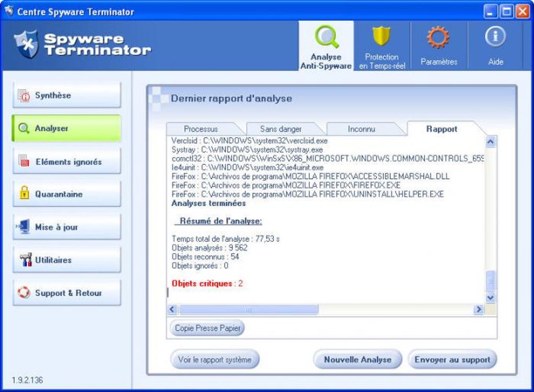Viewport: 534px width, 392px height.
Task: Click the report's vertical scrollbar up arrow
Action: click(x=490, y=141)
